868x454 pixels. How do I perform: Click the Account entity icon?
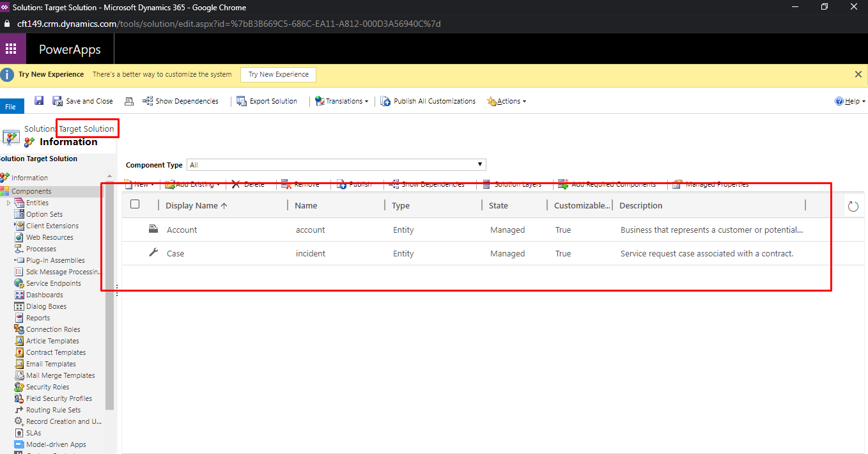[x=153, y=229]
